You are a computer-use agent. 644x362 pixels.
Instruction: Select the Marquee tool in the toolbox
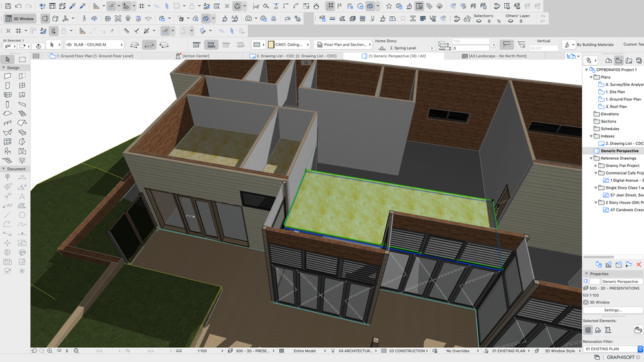pos(22,59)
